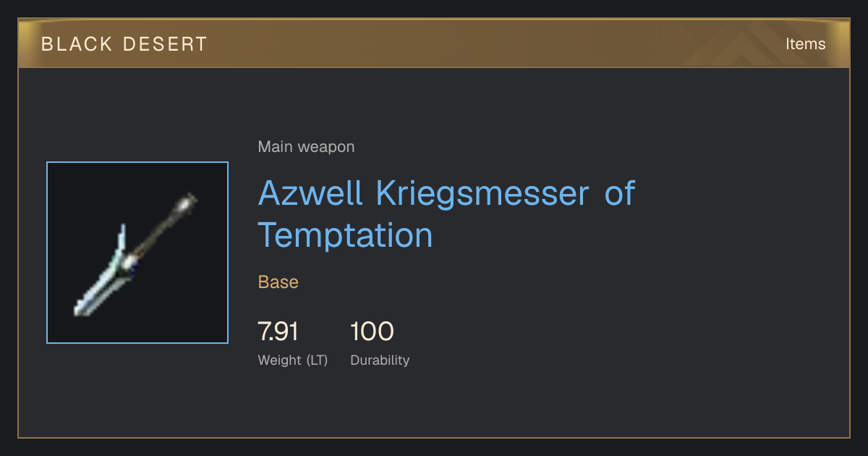This screenshot has height=456, width=868.
Task: Click the Weight (LT) label
Action: pos(293,360)
